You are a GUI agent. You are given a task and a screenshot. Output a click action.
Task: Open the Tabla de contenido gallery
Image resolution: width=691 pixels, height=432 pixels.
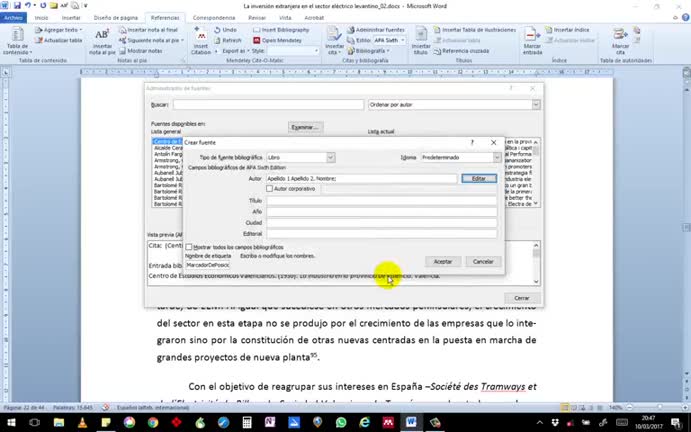[17, 41]
